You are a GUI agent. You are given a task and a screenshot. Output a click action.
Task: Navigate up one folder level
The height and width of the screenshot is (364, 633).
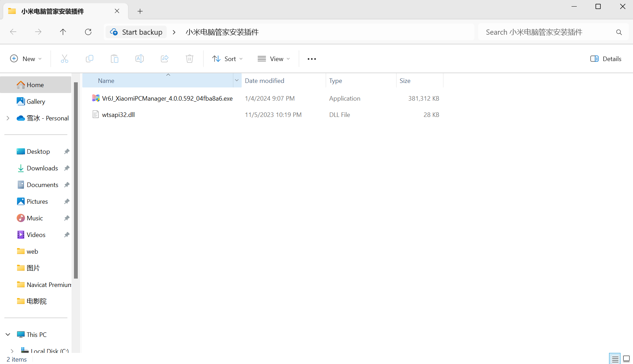(x=63, y=32)
